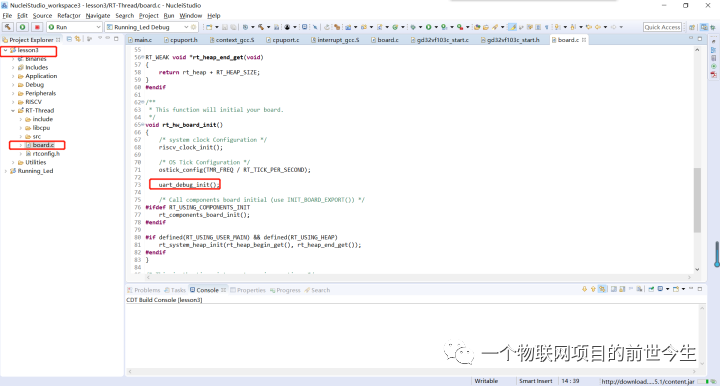Image resolution: width=720 pixels, height=386 pixels.
Task: Open dropdown arrow next to New icon
Action: pos(217,28)
